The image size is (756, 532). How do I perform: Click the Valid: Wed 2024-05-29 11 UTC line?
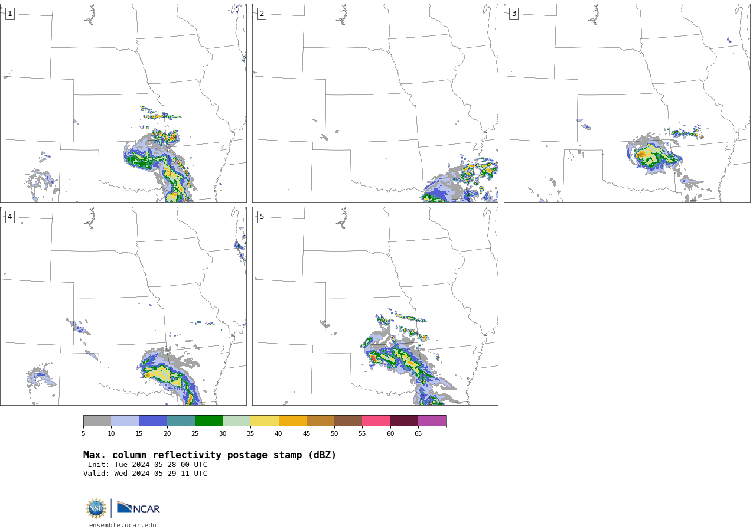click(145, 474)
